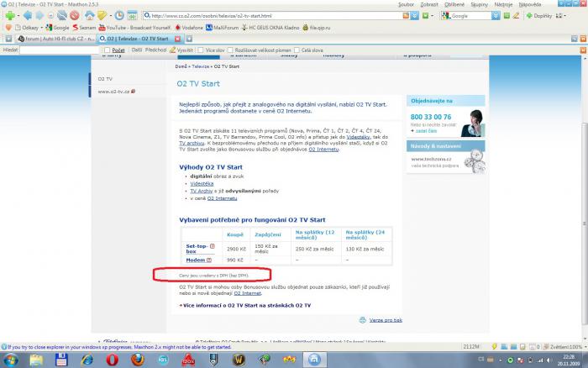The image size is (588, 368).
Task: Click the orange heart favorites icon
Action: pyautogui.click(x=8, y=28)
